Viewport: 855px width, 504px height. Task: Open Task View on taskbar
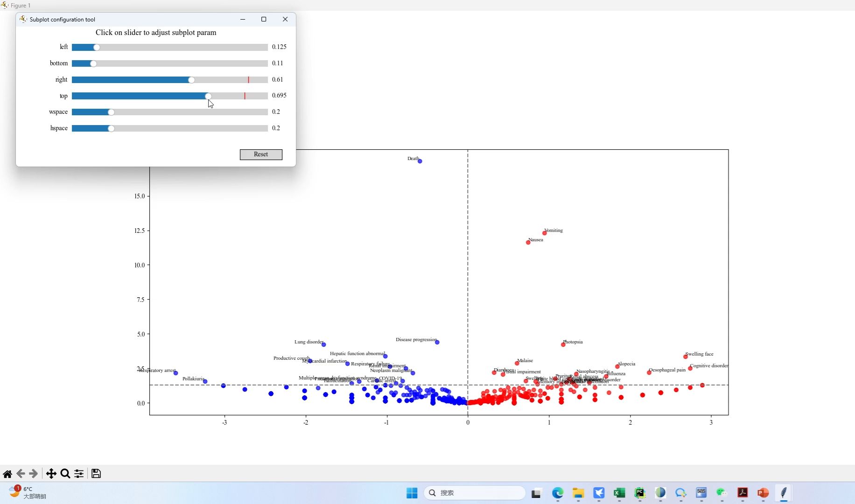(536, 493)
